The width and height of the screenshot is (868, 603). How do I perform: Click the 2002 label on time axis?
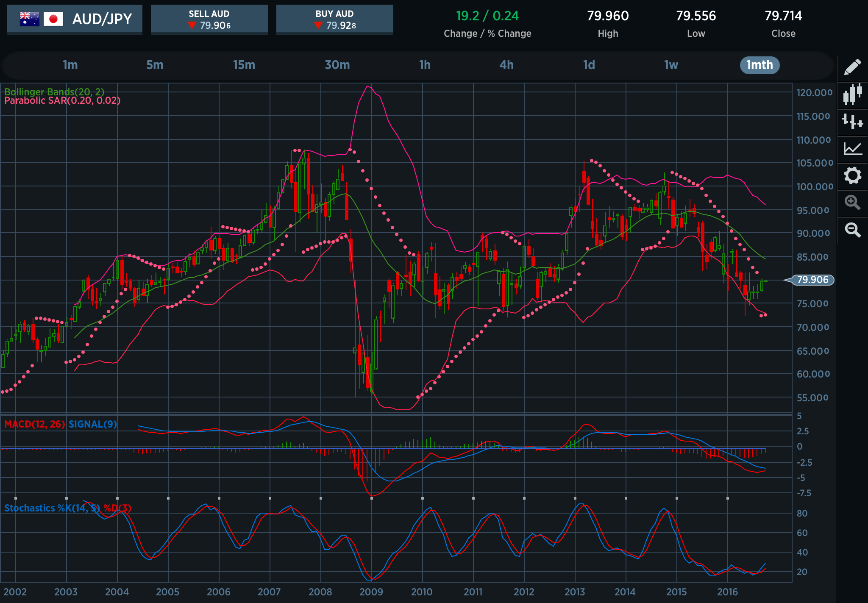click(x=15, y=592)
